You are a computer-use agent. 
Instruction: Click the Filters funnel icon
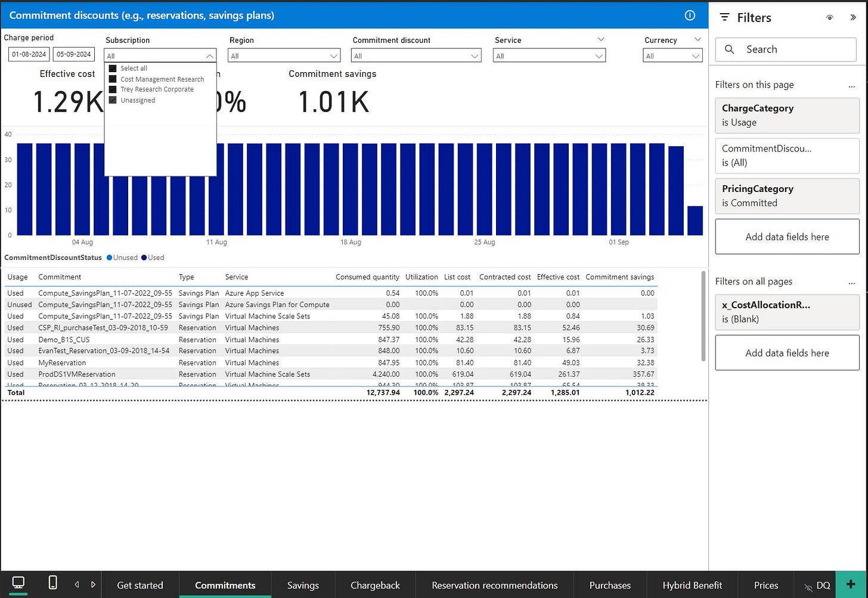coord(724,17)
